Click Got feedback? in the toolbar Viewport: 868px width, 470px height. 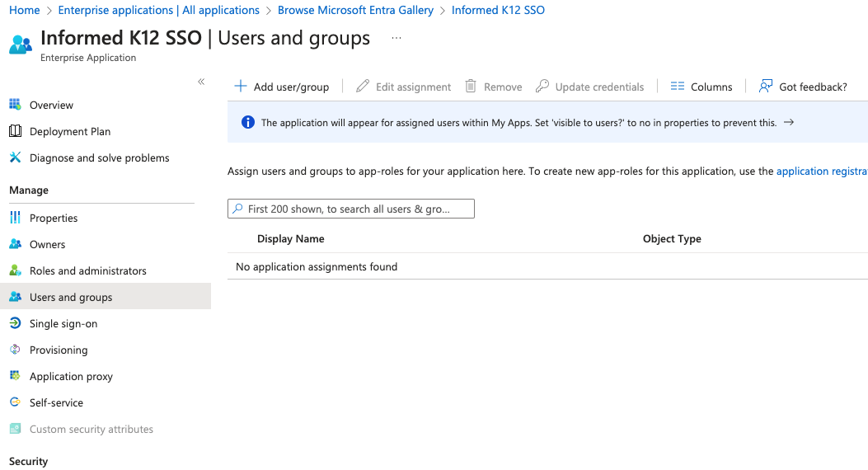[x=803, y=87]
